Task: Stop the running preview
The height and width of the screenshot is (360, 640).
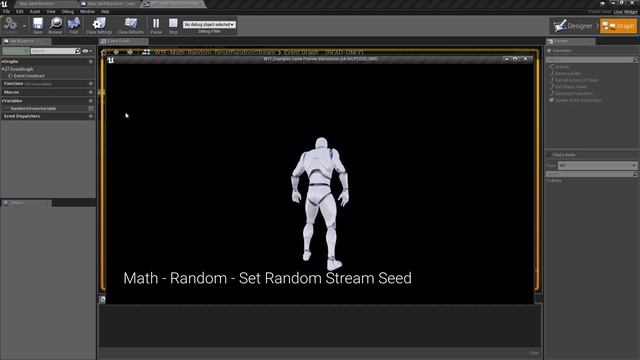Action: [173, 25]
